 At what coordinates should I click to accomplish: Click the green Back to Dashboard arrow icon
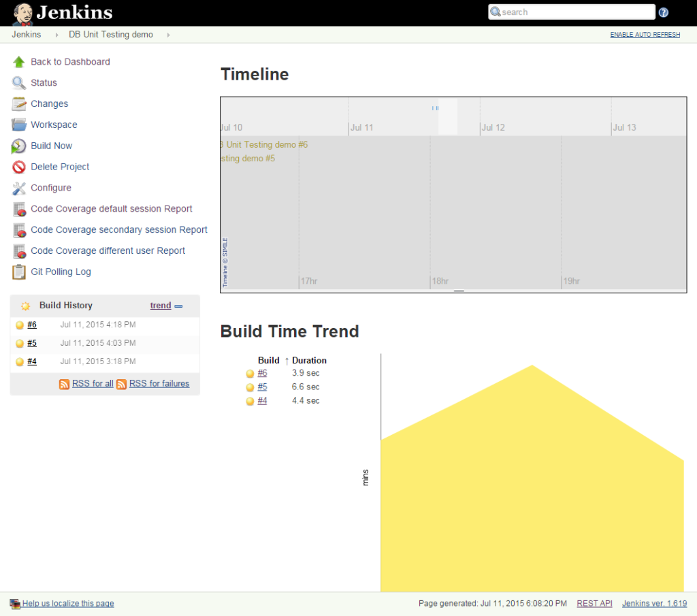[18, 62]
